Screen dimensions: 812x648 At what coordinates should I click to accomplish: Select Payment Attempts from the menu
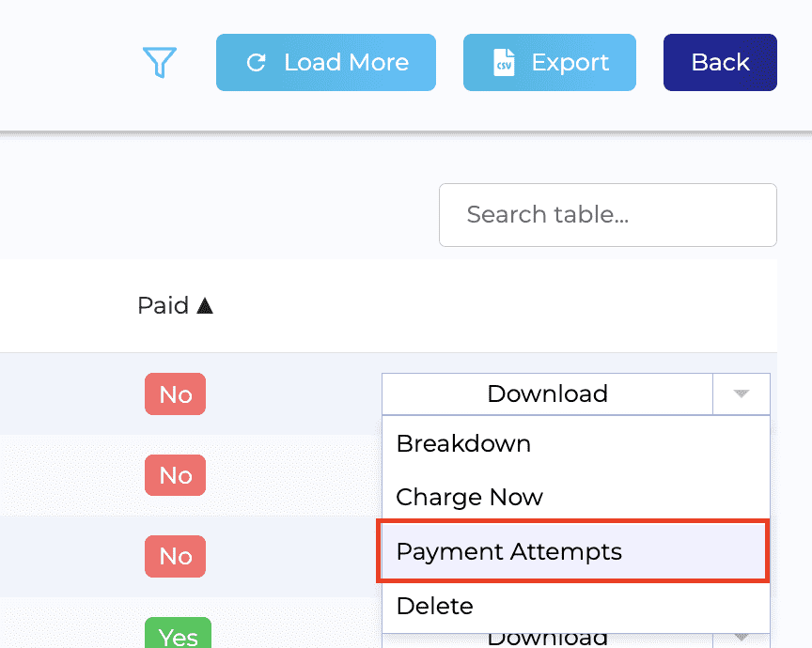click(x=508, y=551)
